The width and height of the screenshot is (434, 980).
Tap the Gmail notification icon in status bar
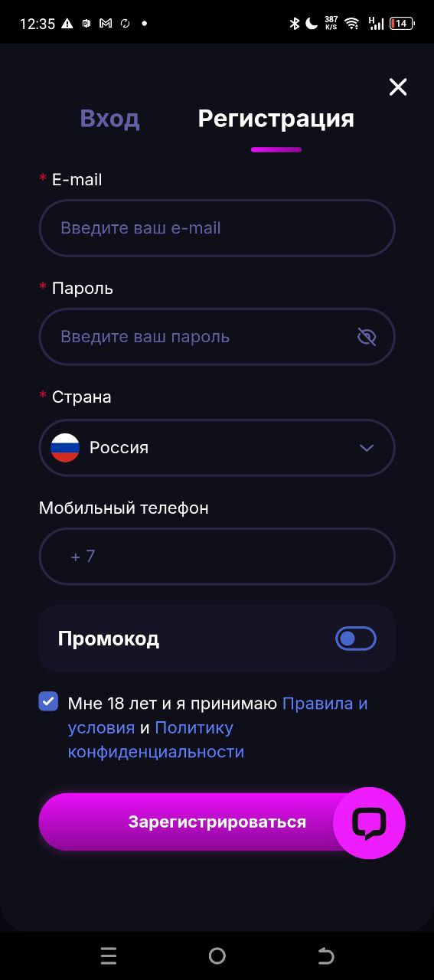coord(106,24)
